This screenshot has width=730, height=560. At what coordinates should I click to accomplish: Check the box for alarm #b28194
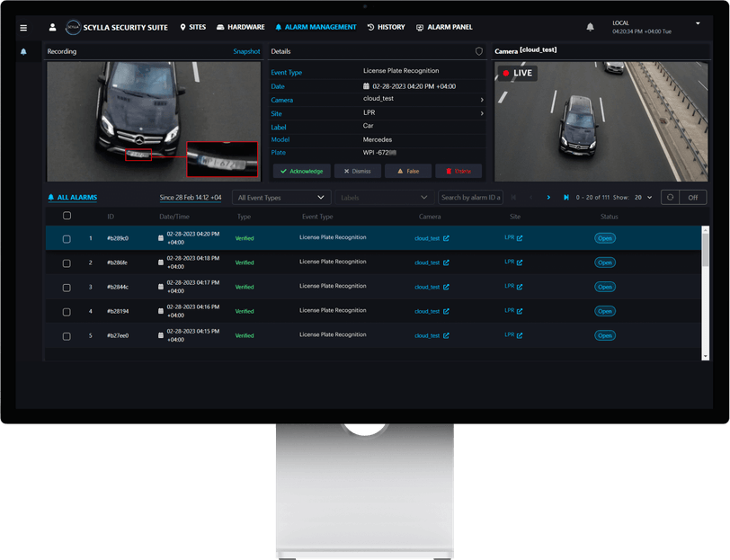click(67, 312)
